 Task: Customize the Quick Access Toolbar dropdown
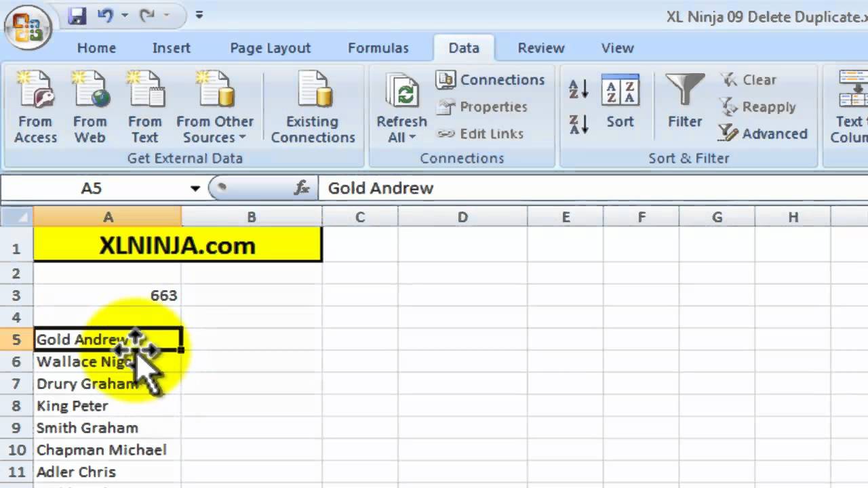(199, 15)
